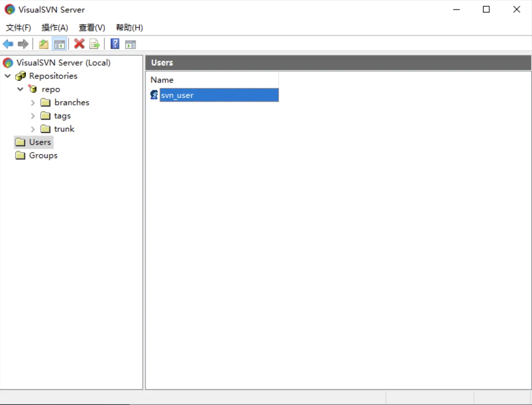Select the tags label in tree
The width and height of the screenshot is (532, 405).
pos(62,116)
